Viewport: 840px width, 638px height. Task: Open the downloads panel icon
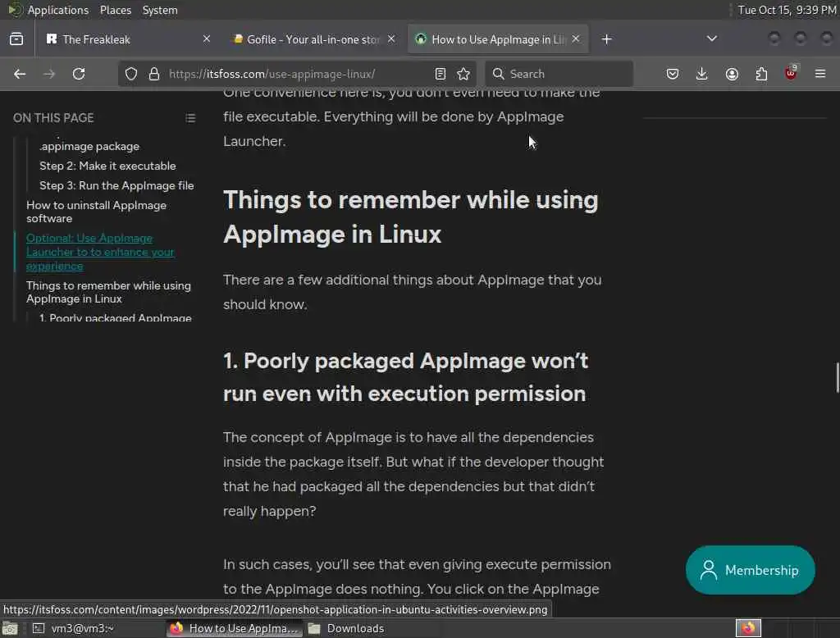point(702,74)
